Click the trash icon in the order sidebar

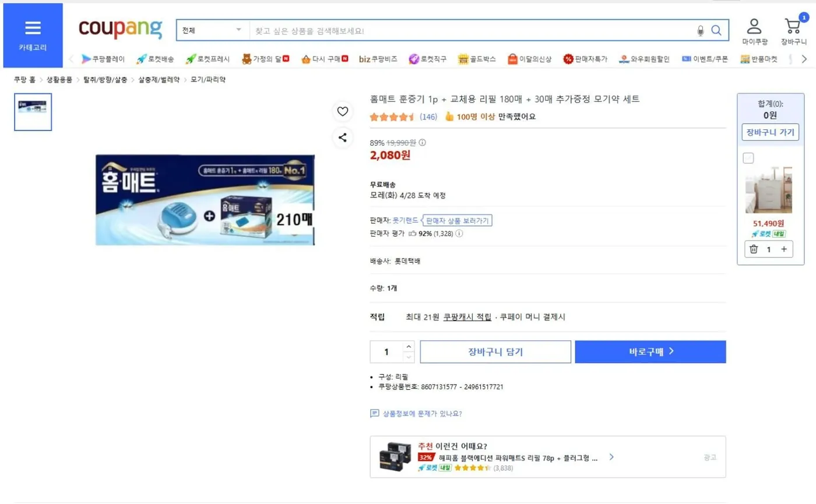pos(752,249)
